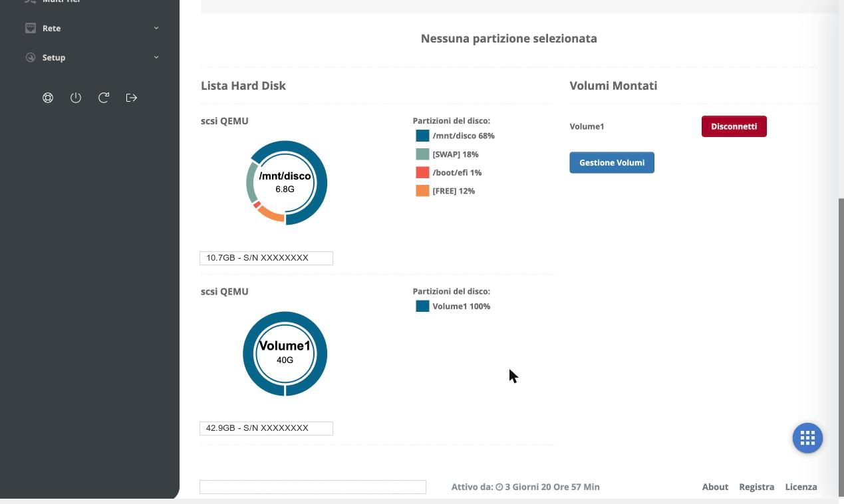Click the /boot/efi 1% color swatch
844x504 pixels.
click(x=422, y=172)
